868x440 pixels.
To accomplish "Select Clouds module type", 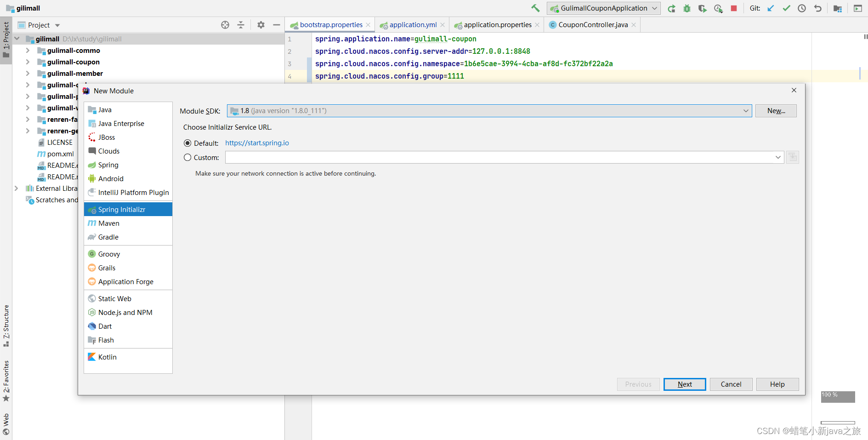I will [128, 151].
